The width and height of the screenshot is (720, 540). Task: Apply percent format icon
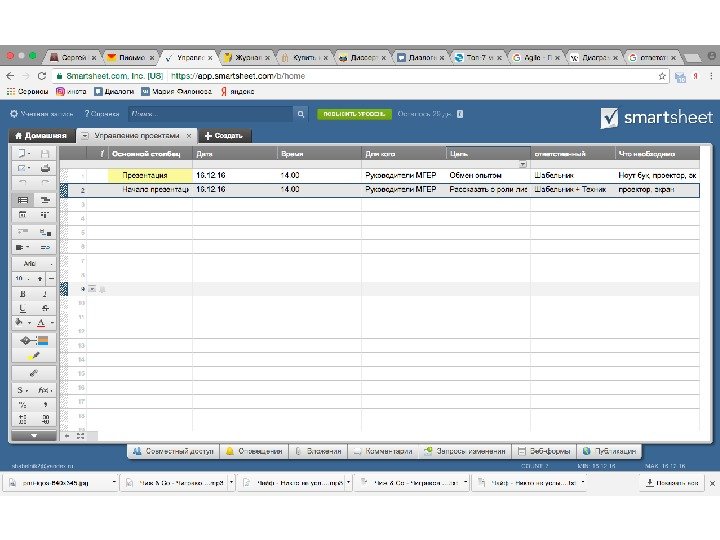(x=22, y=405)
